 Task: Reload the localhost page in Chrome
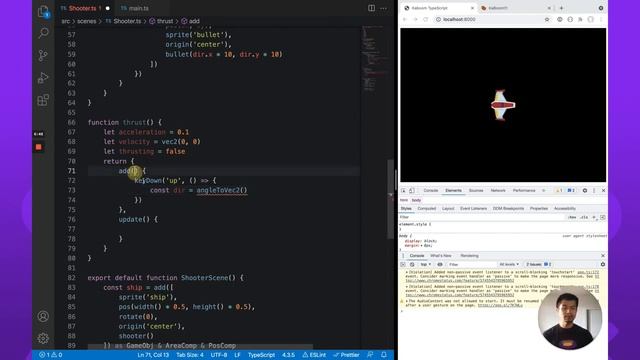[x=426, y=19]
